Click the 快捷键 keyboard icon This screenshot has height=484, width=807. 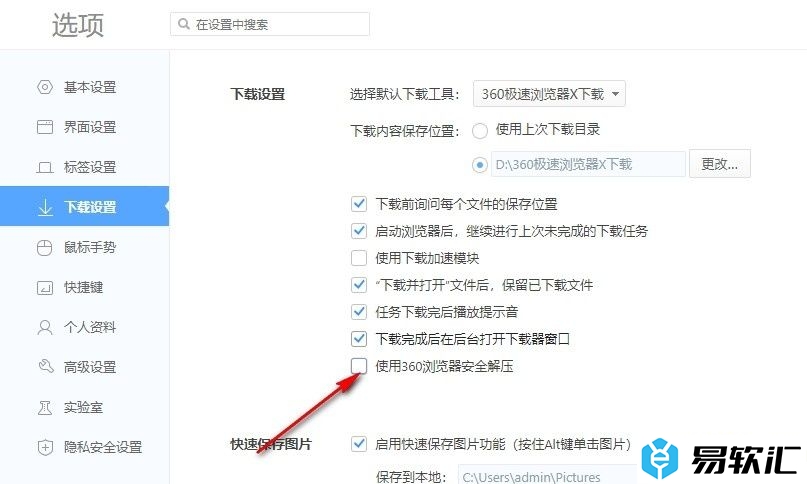(x=45, y=287)
